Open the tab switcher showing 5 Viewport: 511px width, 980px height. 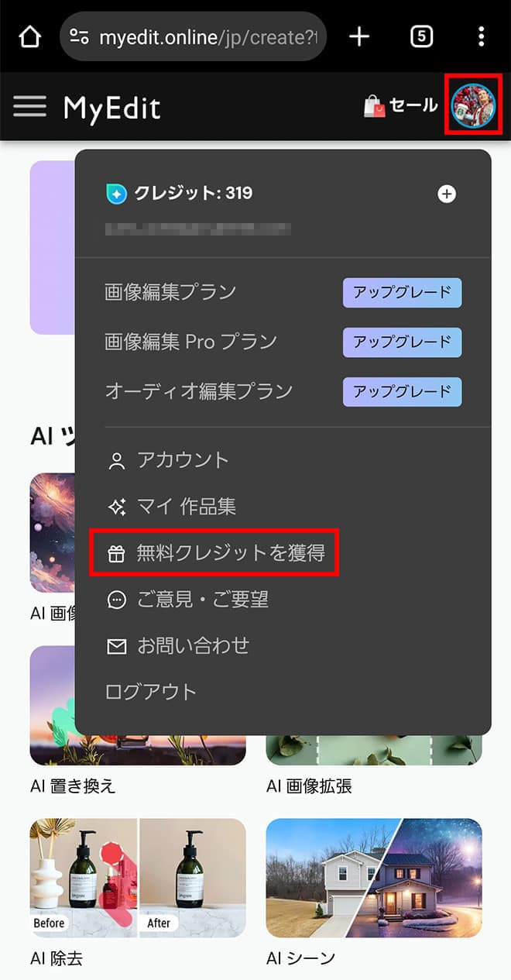click(x=421, y=36)
